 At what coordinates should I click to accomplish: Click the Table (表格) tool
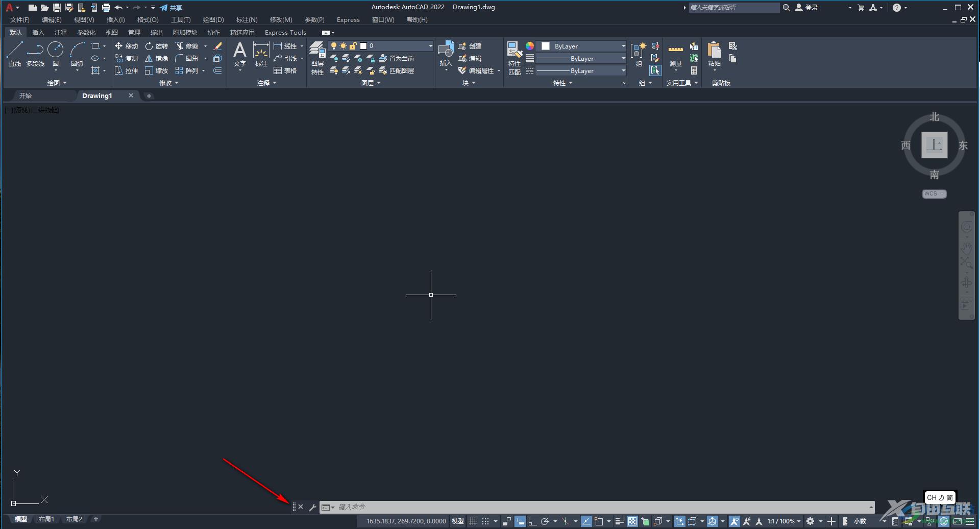(x=285, y=70)
